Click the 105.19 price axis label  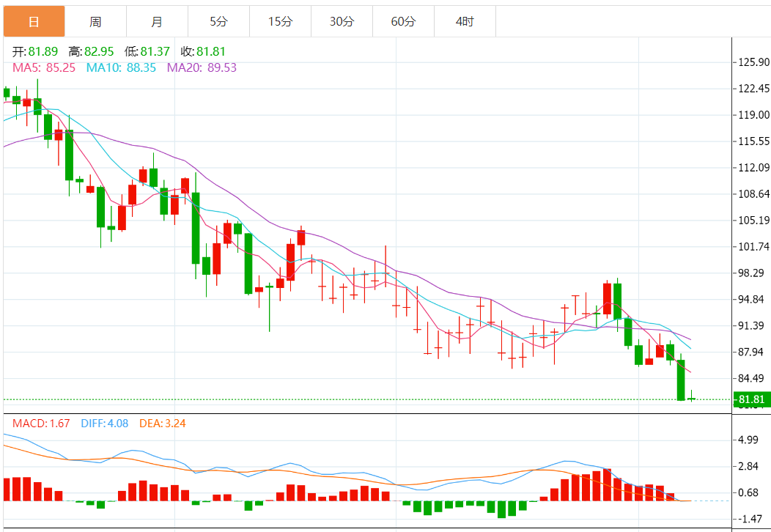(x=754, y=221)
